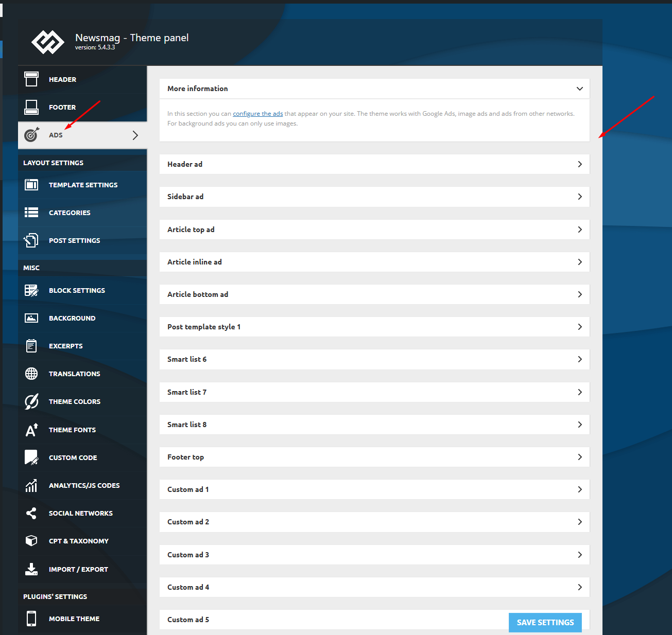Screen dimensions: 672x635
Task: Expand the Sidebar ad section arrow
Action: click(x=580, y=197)
